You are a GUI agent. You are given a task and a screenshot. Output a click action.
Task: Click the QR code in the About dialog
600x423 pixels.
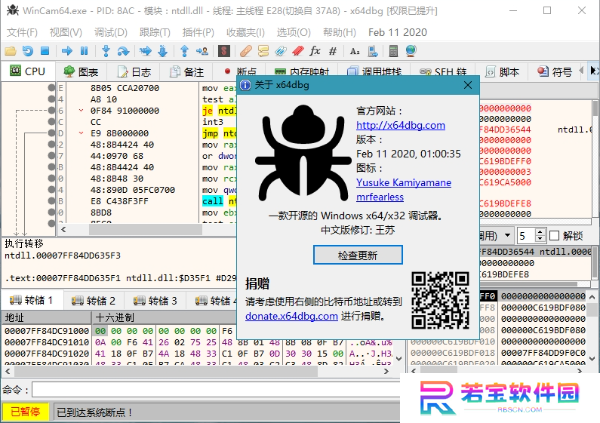click(x=440, y=301)
